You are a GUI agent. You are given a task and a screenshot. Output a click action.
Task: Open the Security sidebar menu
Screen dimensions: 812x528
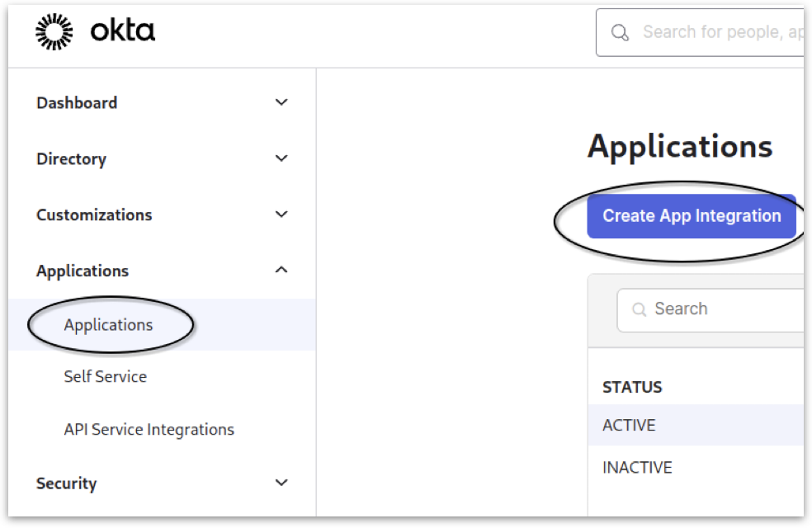pyautogui.click(x=66, y=484)
